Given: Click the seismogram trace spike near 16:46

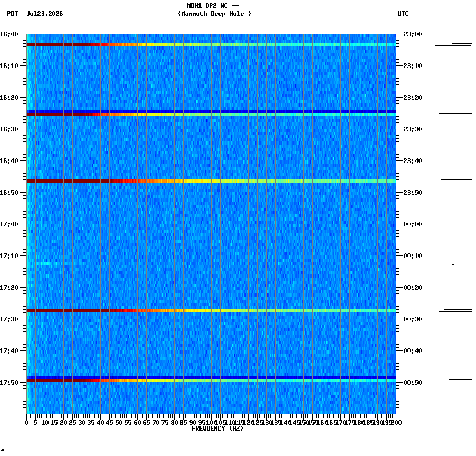Looking at the screenshot, I should click(x=456, y=181).
